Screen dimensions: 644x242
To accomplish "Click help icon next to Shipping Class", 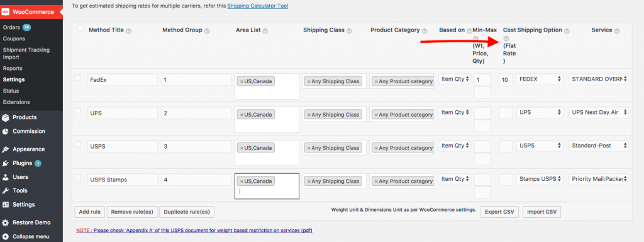I will click(348, 31).
